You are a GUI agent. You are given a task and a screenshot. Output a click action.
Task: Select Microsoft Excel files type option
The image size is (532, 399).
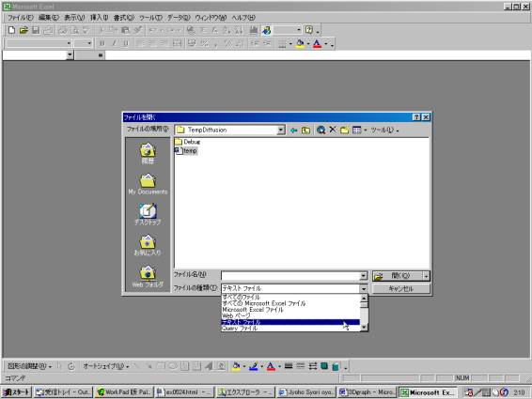pyautogui.click(x=290, y=310)
